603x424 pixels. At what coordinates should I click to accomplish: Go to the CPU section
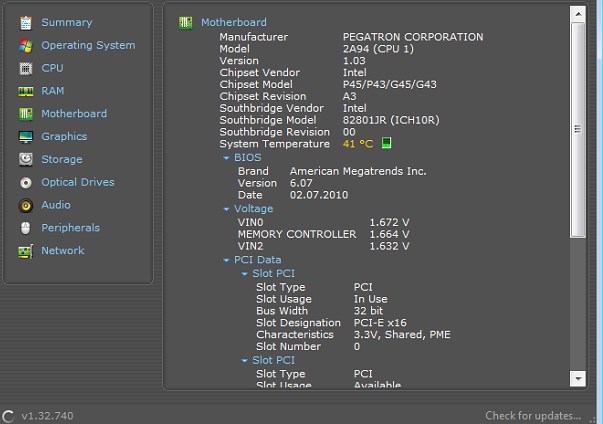[52, 68]
